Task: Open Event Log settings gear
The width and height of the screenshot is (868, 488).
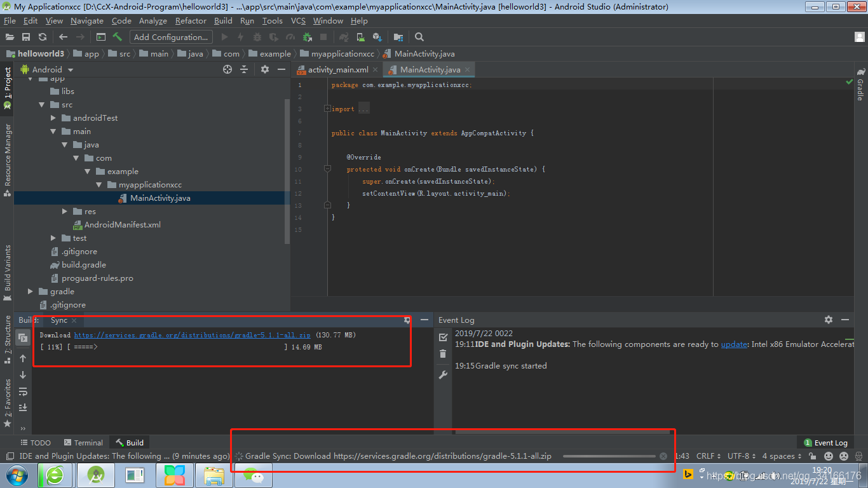Action: pos(829,320)
